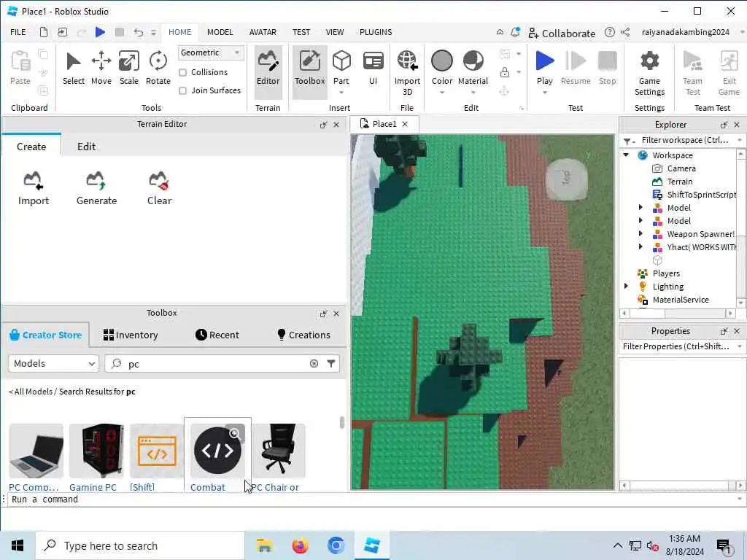747x560 pixels.
Task: Click the Share icon
Action: 625,32
